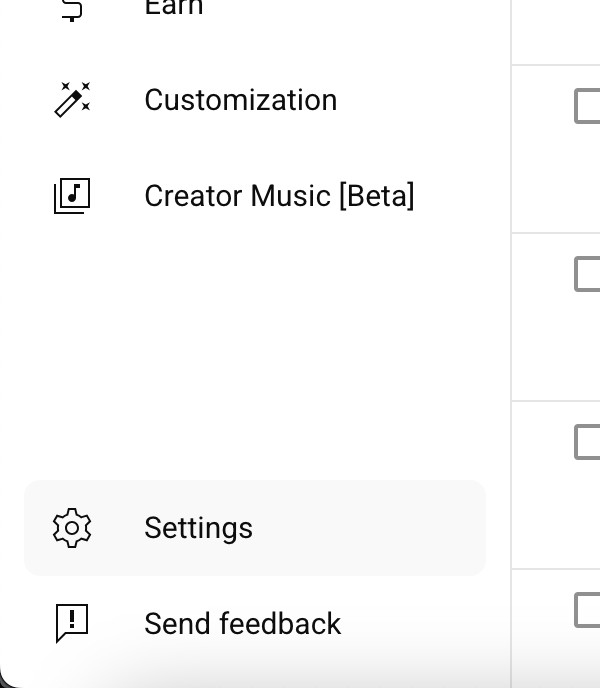Go to Creator Music [Beta] label

278,195
